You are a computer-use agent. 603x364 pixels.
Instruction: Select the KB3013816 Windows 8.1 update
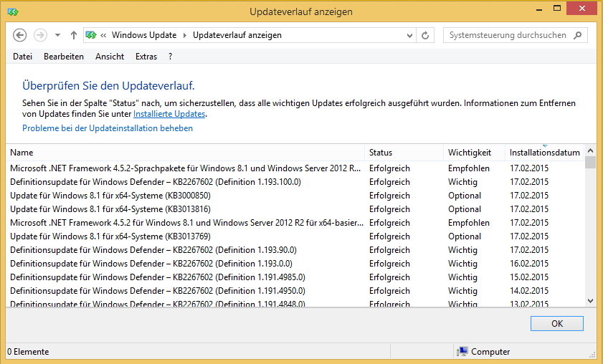pos(295,209)
